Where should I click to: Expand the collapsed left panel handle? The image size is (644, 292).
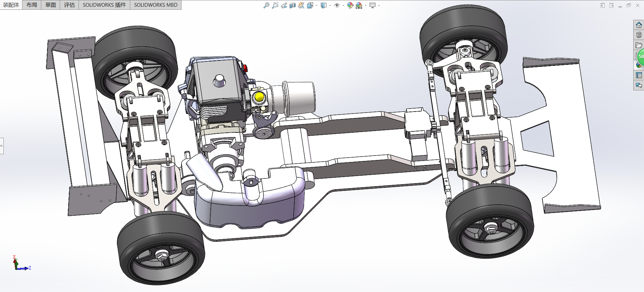(x=2, y=146)
